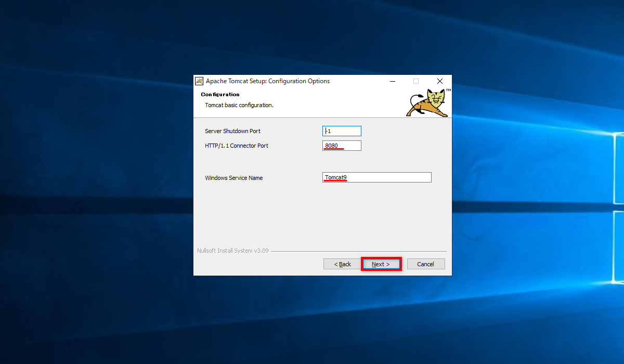Select the Windows Service Name field
Image resolution: width=624 pixels, height=364 pixels.
[x=377, y=177]
